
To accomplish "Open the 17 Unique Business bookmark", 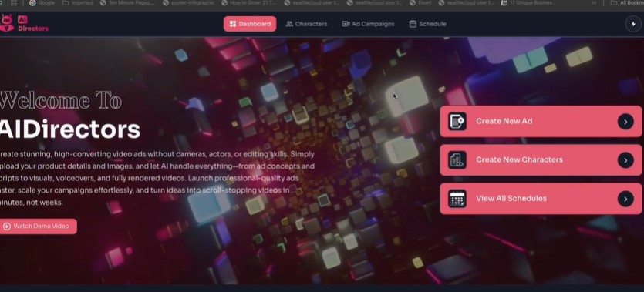I will point(528,3).
